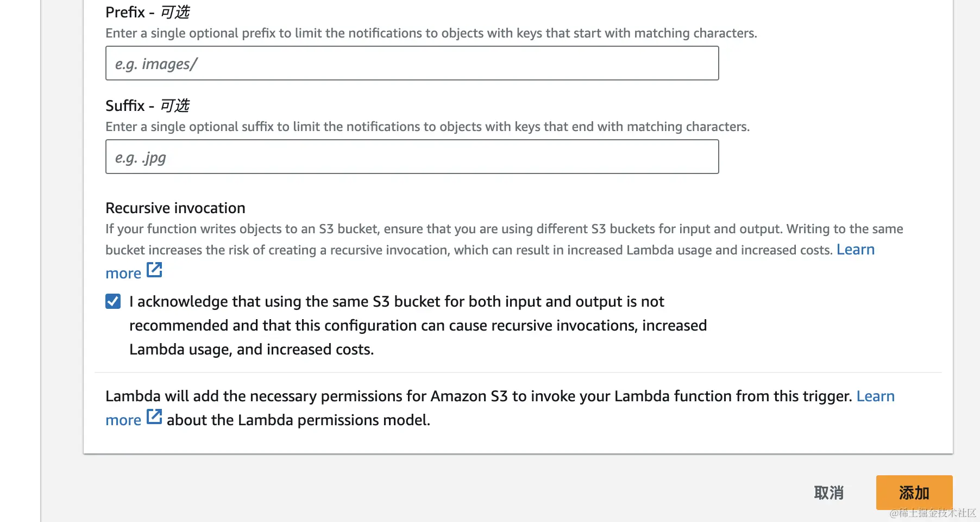Focus the Prefix input field
Image resolution: width=980 pixels, height=522 pixels.
point(412,64)
